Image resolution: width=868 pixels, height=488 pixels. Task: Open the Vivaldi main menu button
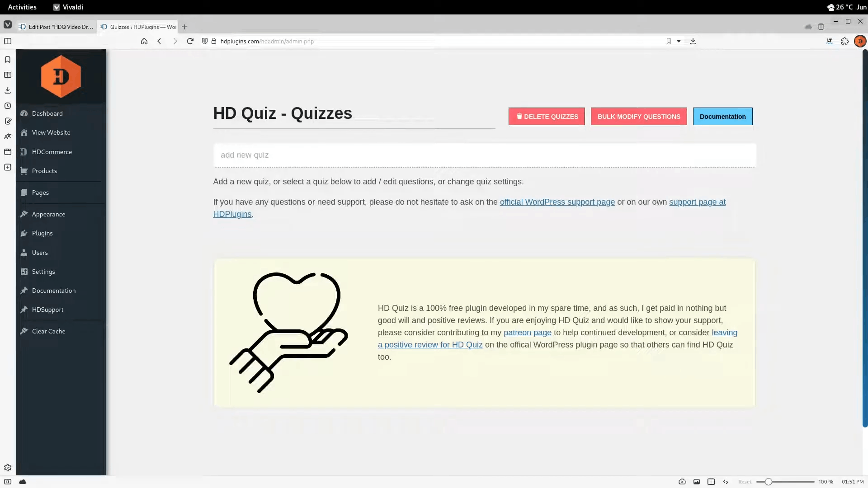[8, 25]
